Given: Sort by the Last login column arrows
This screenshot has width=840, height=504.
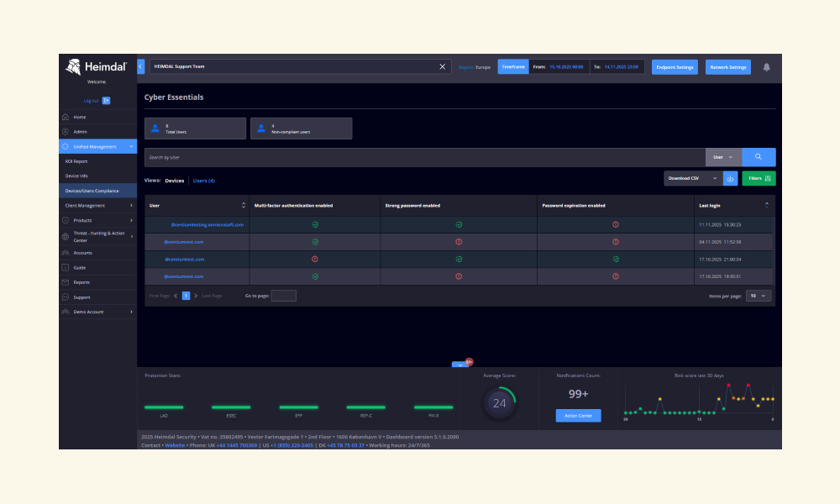Looking at the screenshot, I should tap(767, 205).
